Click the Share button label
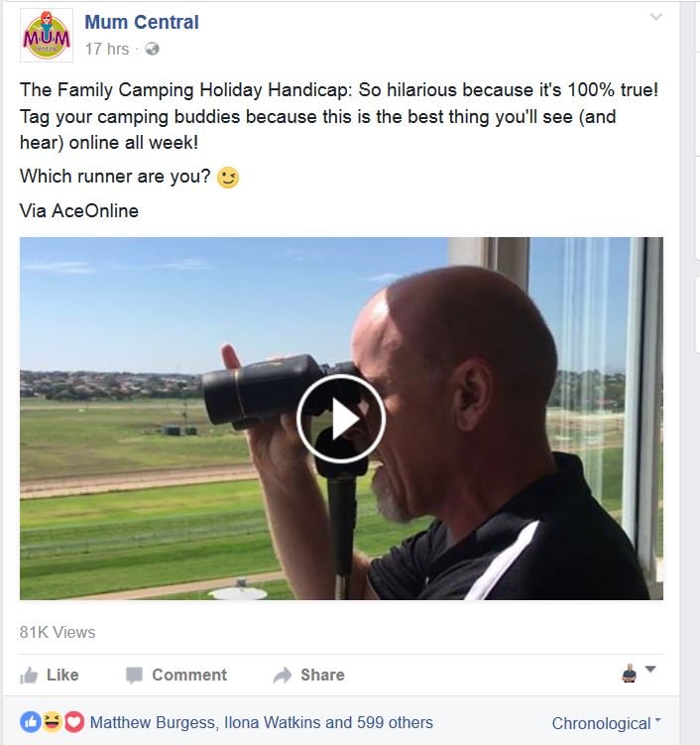Viewport: 700px width, 745px height. pyautogui.click(x=322, y=675)
